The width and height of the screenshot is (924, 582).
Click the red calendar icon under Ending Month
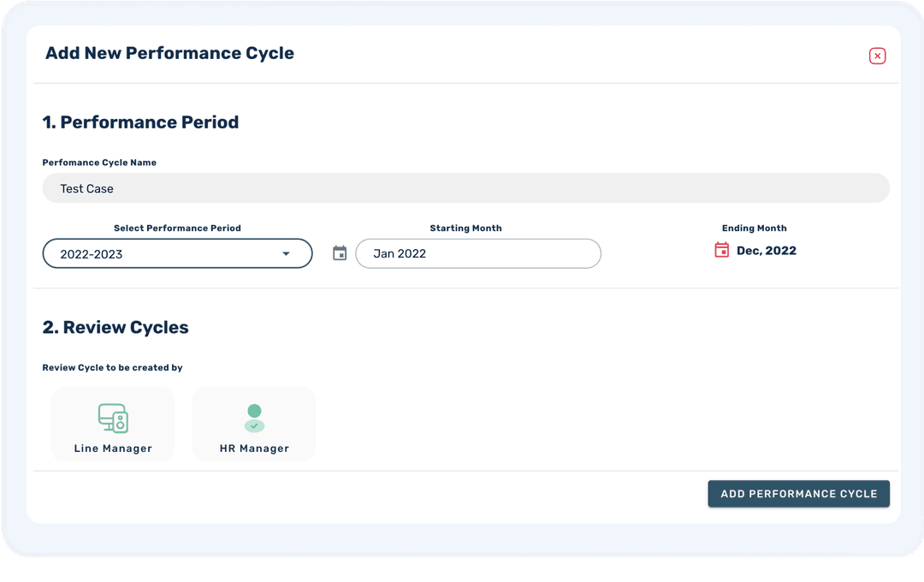tap(722, 250)
